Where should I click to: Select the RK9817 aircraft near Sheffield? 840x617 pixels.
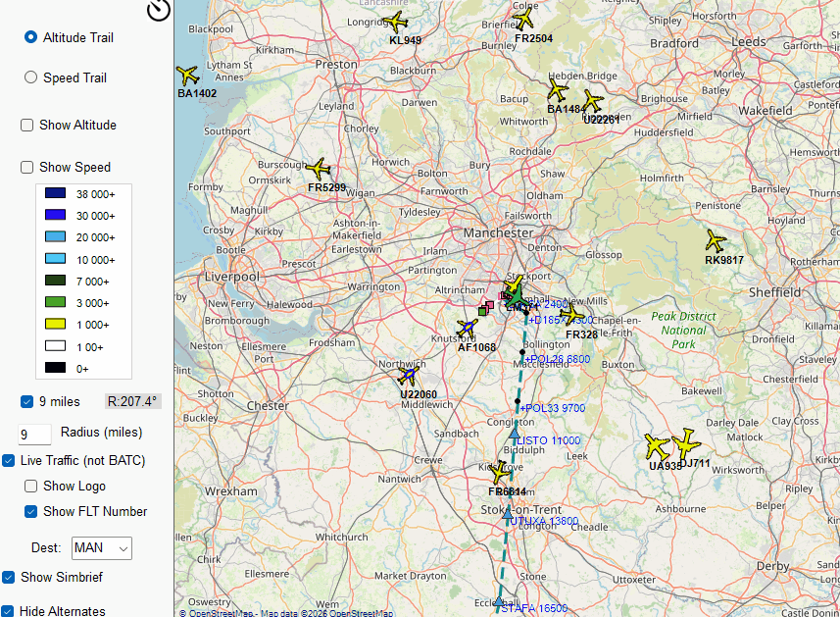[716, 241]
